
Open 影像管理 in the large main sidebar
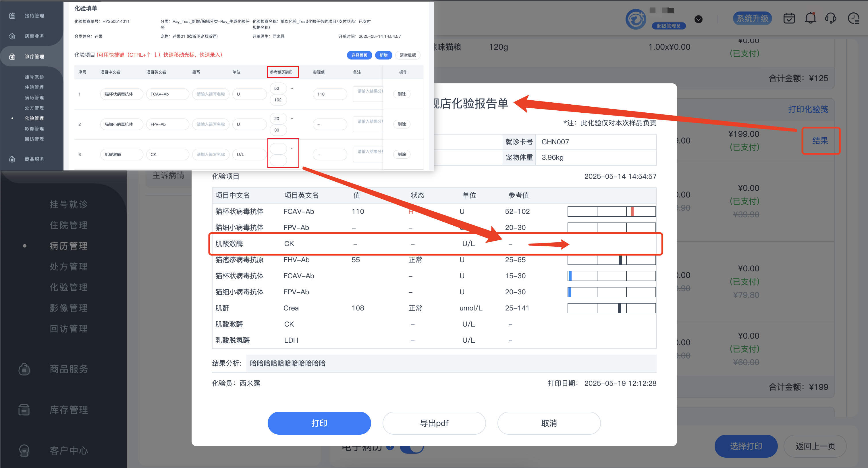coord(69,308)
